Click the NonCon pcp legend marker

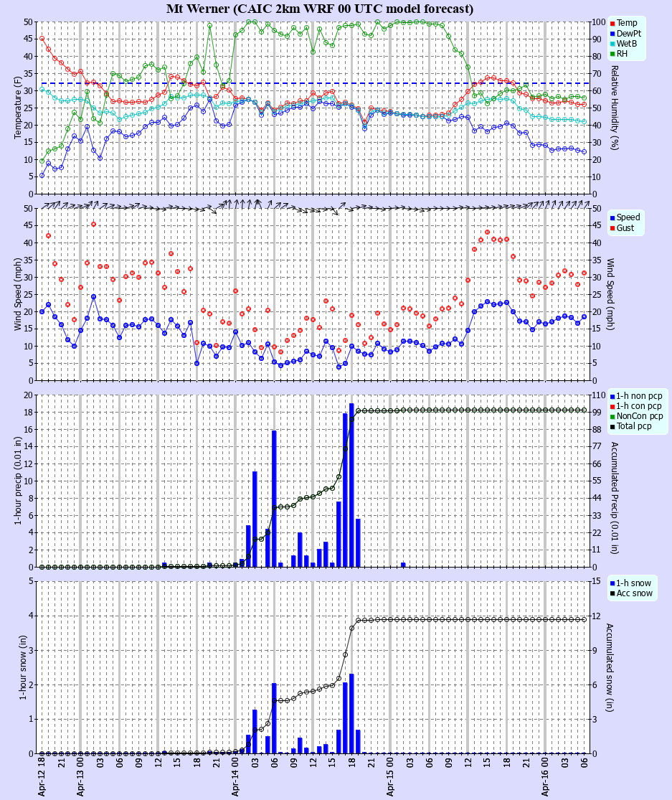coord(612,416)
